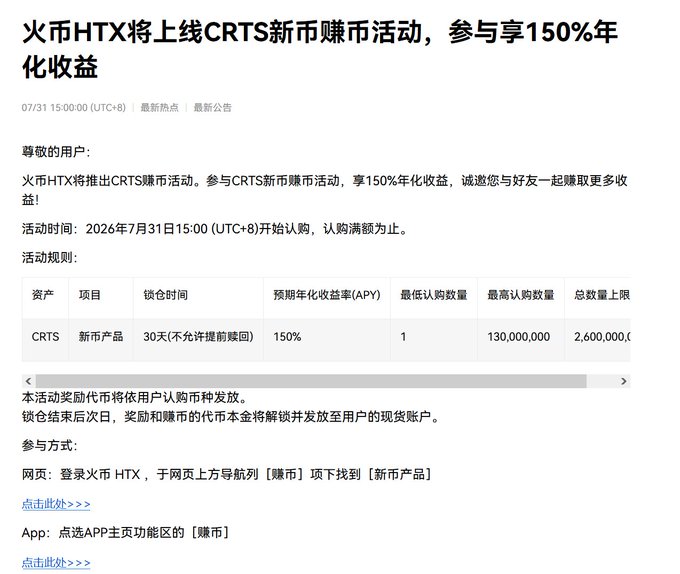Click the 锁仓结束后次日 sentence

231,417
